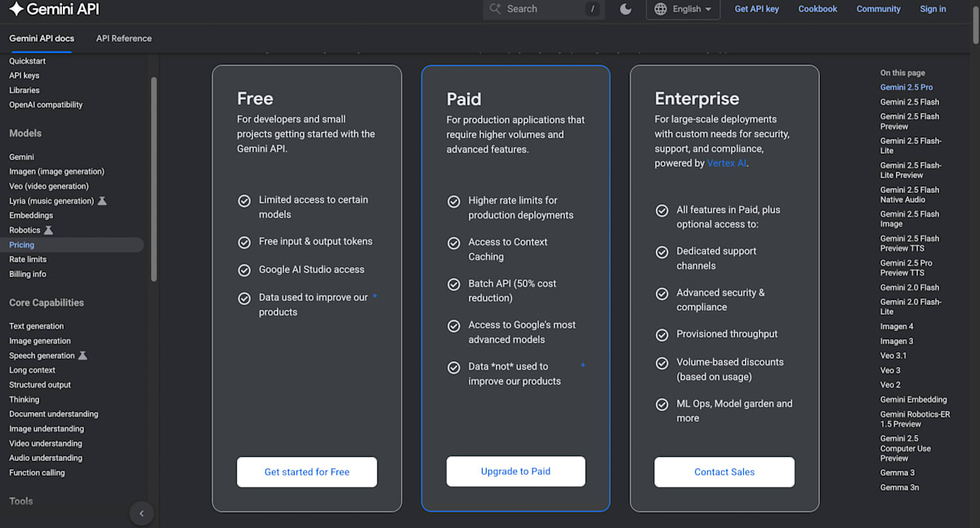Viewport: 980px width, 528px height.
Task: Open the English language dropdown
Action: [691, 9]
